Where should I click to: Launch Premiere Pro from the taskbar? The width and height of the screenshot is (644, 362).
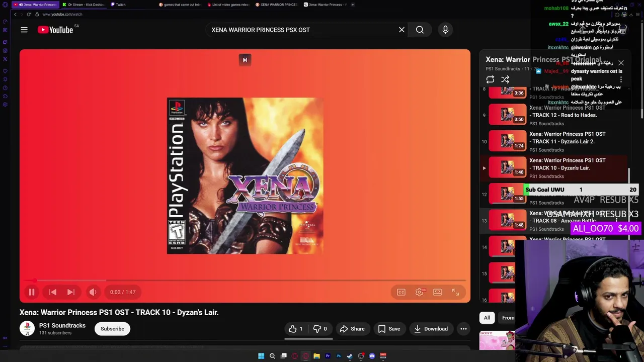328,356
